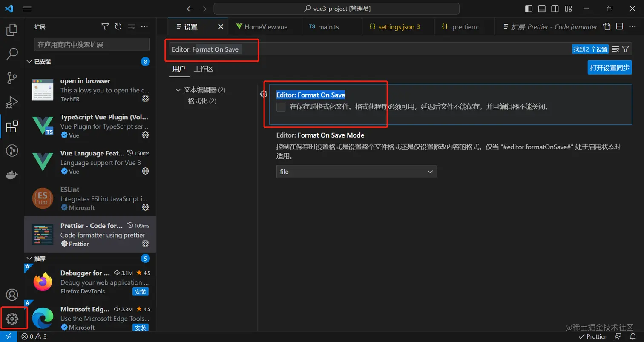Open the Run and Debug view
The width and height of the screenshot is (644, 342).
(x=12, y=102)
